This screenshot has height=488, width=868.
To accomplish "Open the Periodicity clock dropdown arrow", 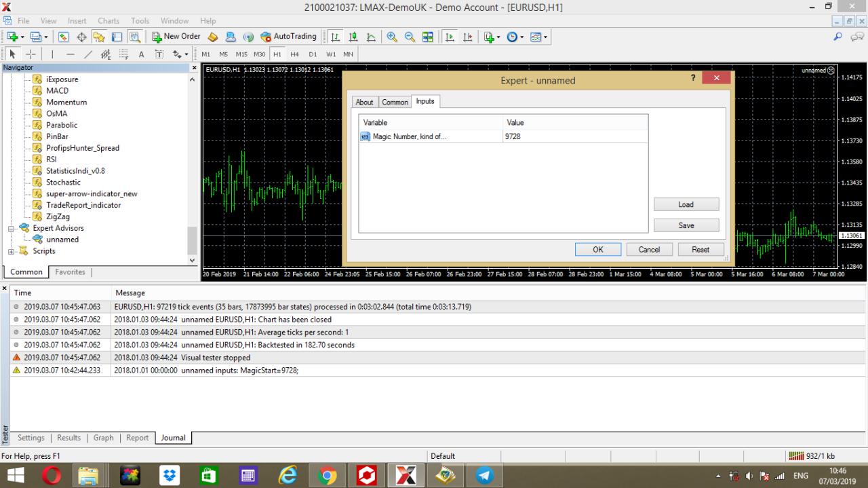I will click(x=521, y=37).
